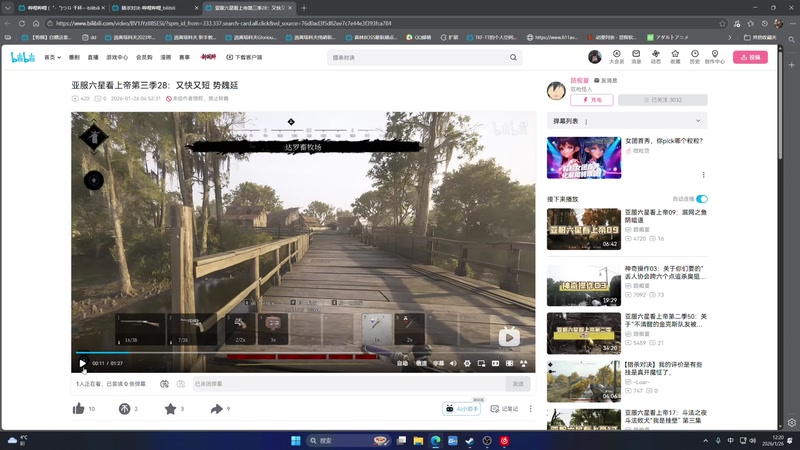800x450 pixels.
Task: Click the 充电 charge button
Action: tap(592, 100)
